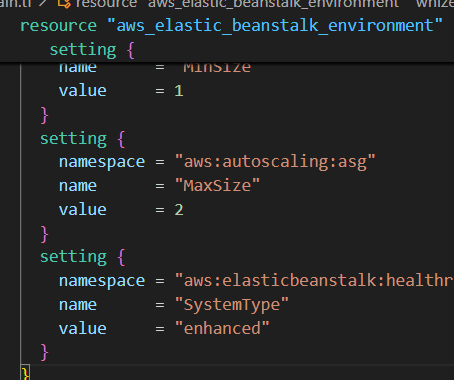Click the final yellow closing brace
Screen dimensions: 454x380
(x=25, y=373)
